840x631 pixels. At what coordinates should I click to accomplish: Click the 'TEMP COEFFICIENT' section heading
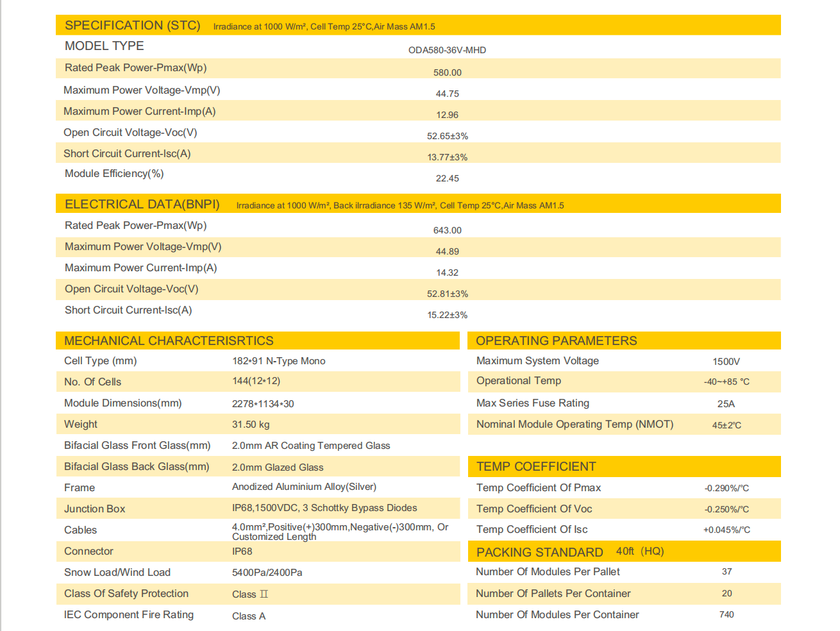pyautogui.click(x=536, y=467)
